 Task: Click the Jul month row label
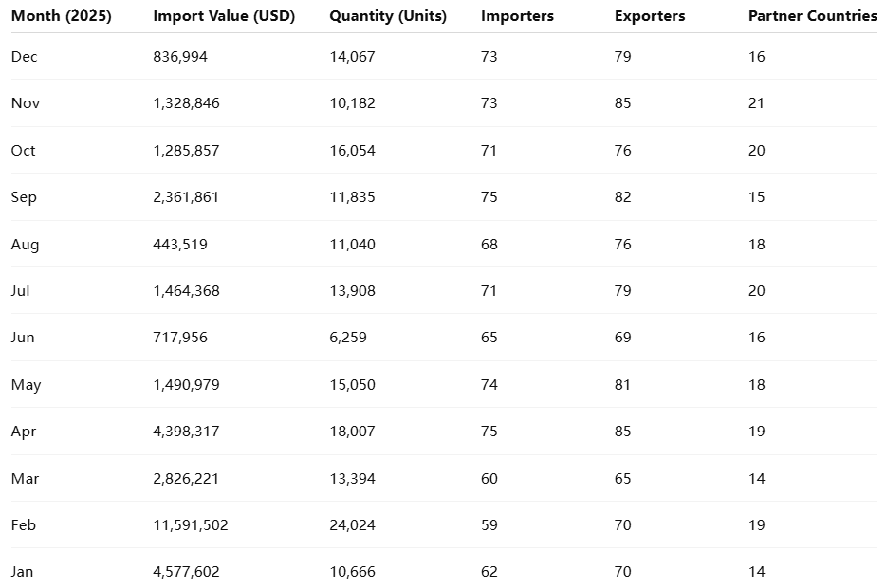tap(21, 291)
